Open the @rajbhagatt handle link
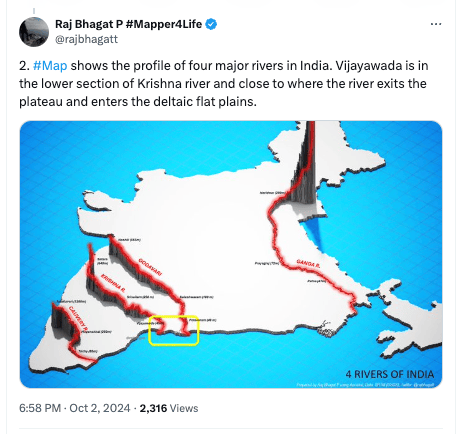 click(86, 39)
